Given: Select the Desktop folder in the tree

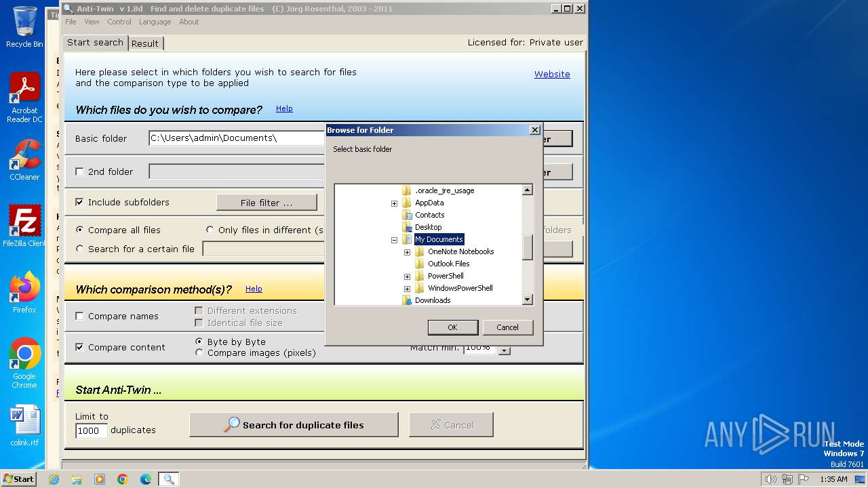Looking at the screenshot, I should (x=428, y=227).
